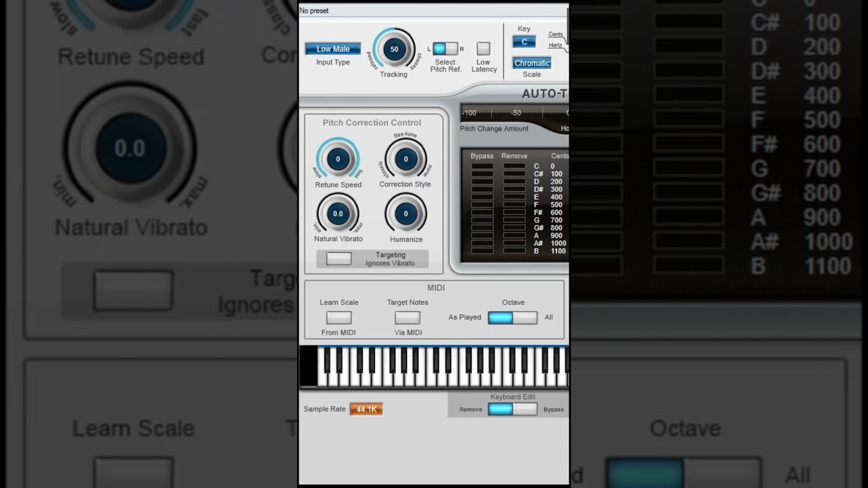Enable the Low Latency button

pyautogui.click(x=484, y=49)
